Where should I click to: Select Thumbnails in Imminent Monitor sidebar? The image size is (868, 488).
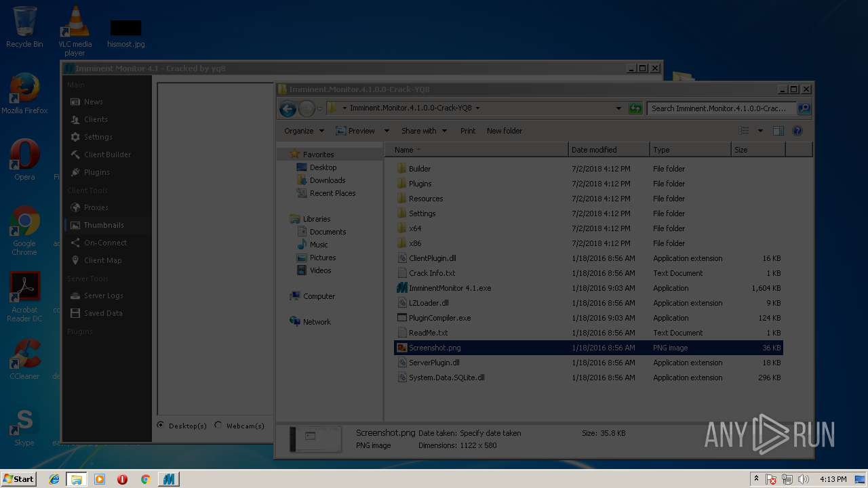pos(103,225)
